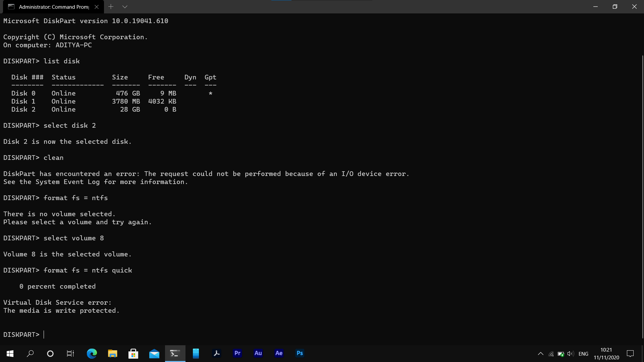The image size is (644, 362).
Task: Open Windows Search from taskbar
Action: point(30,353)
